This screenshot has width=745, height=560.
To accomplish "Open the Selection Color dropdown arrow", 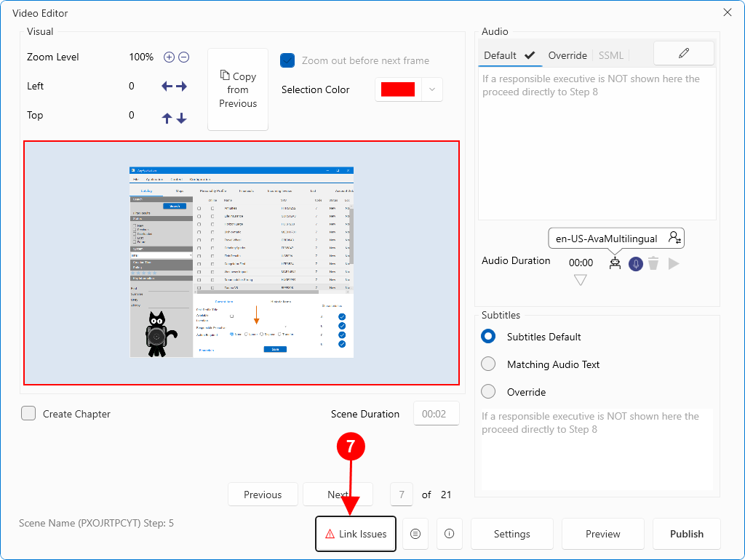I will pyautogui.click(x=431, y=89).
